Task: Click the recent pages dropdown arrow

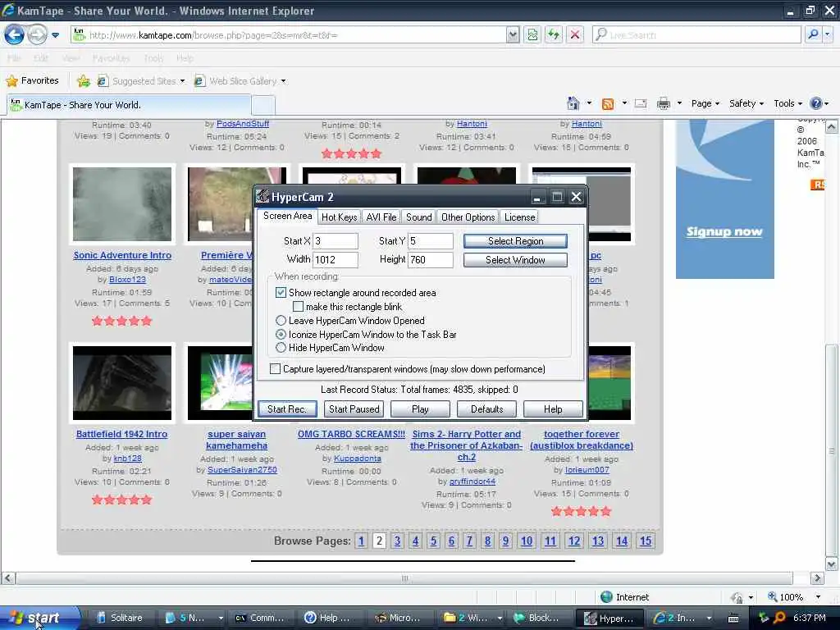Action: click(x=55, y=35)
